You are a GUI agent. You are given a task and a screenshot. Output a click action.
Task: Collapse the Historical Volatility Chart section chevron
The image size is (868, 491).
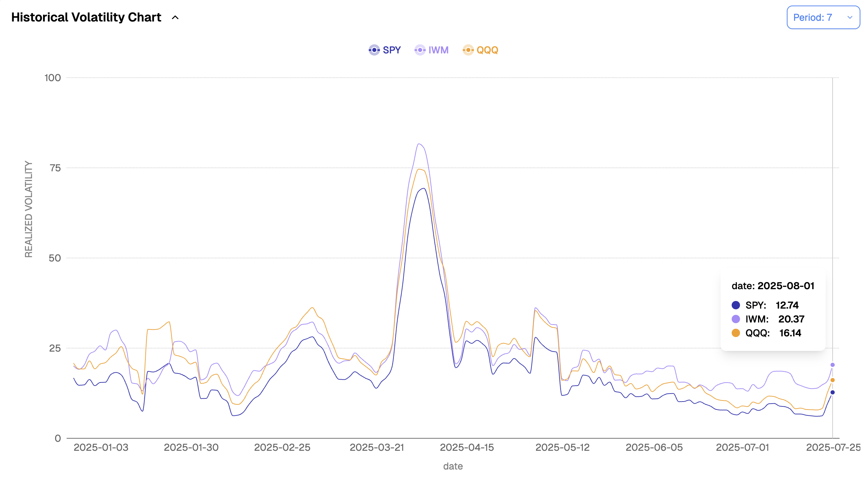pos(175,17)
